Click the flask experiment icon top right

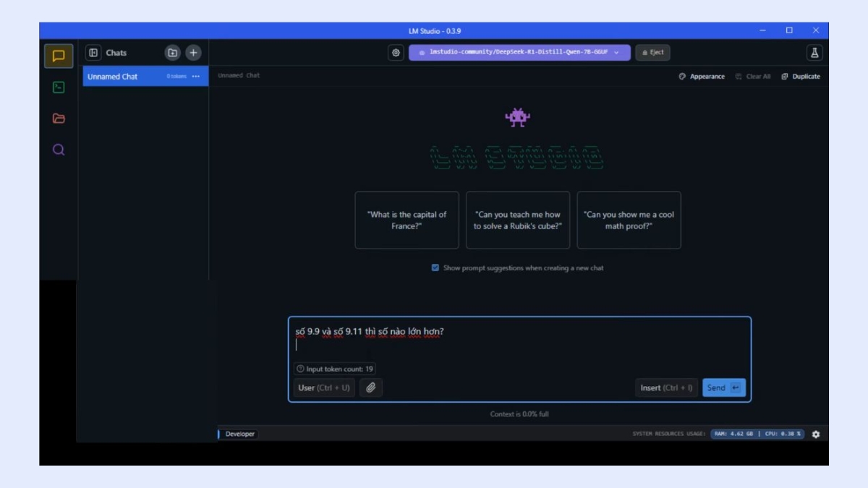click(814, 52)
